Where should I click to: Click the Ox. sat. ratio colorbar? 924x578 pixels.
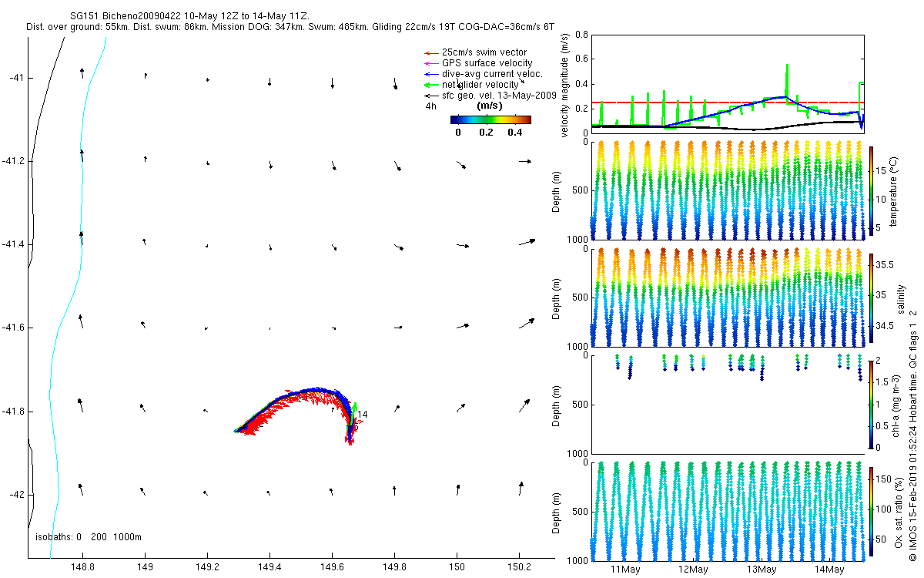(871, 512)
